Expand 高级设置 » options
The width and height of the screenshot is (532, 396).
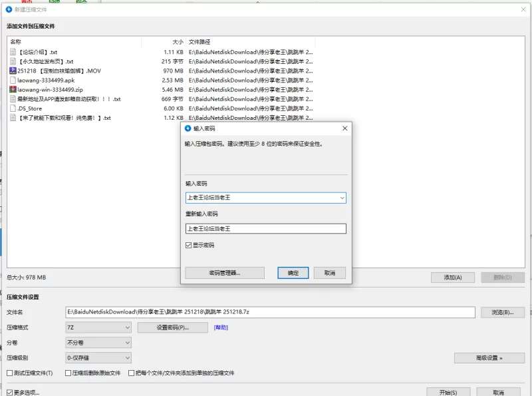[489, 357]
